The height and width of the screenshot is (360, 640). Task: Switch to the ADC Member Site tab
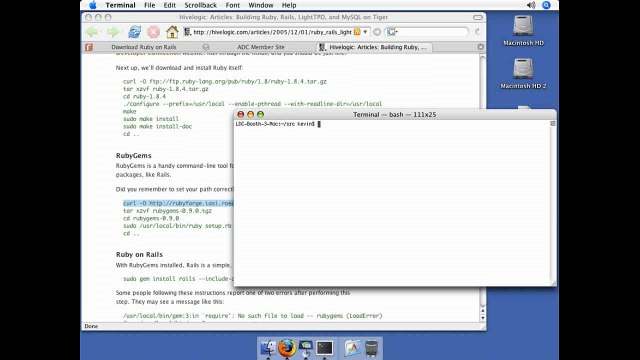[x=261, y=47]
